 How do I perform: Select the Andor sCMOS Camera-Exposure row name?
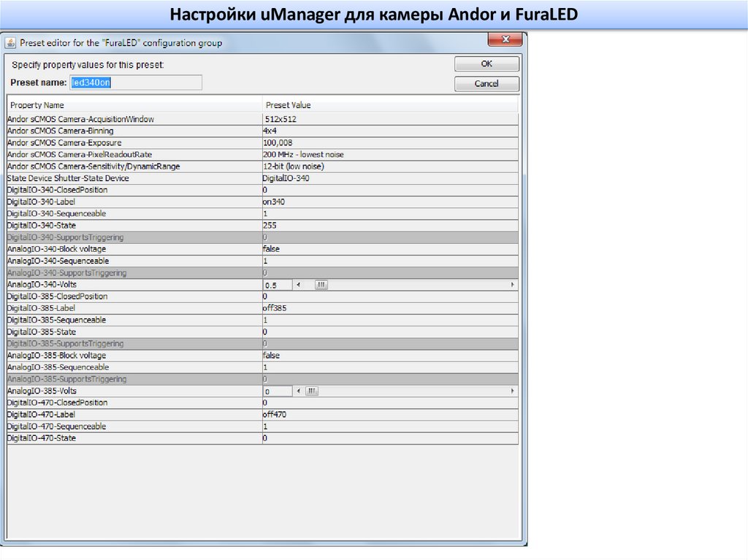click(64, 142)
